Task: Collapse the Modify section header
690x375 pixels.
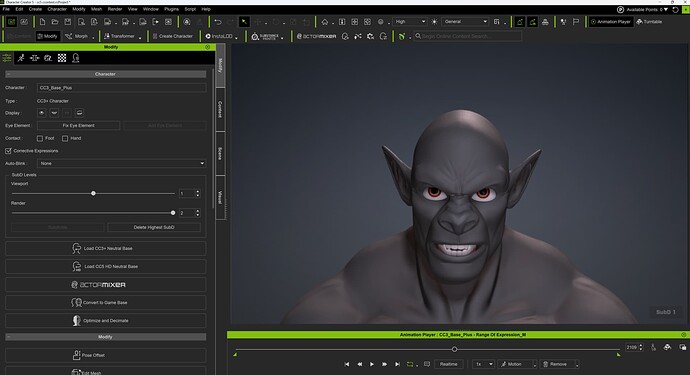Action: (x=106, y=337)
